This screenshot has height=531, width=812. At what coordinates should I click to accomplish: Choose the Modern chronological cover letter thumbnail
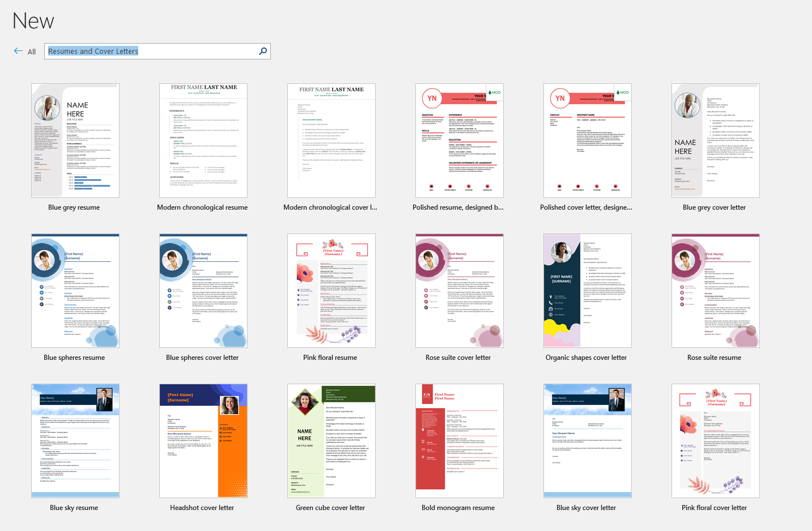tap(331, 141)
